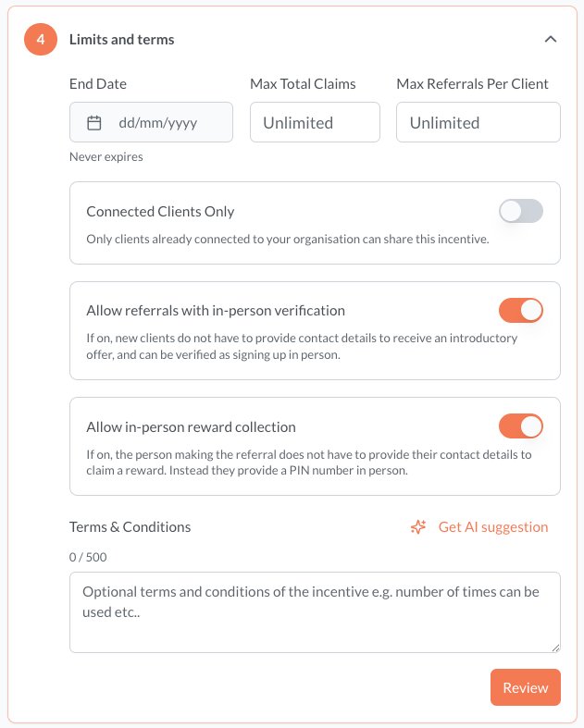Click into the Terms & Conditions text area

[315, 612]
